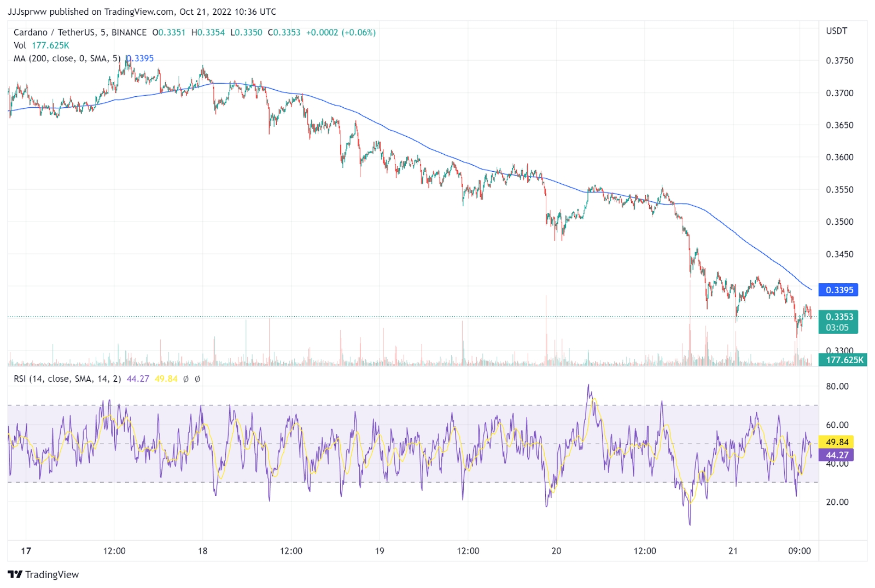The width and height of the screenshot is (875, 588).
Task: Click the green 0.3353 current price label
Action: 838,322
